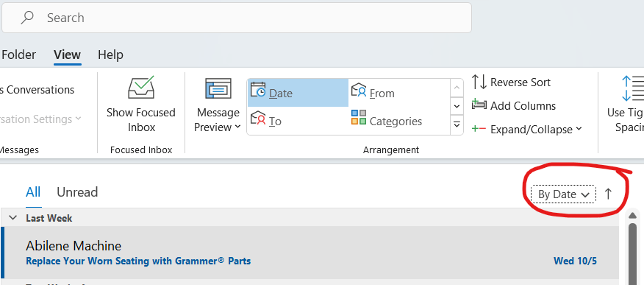
Task: Click into the Search field
Action: pos(237,18)
